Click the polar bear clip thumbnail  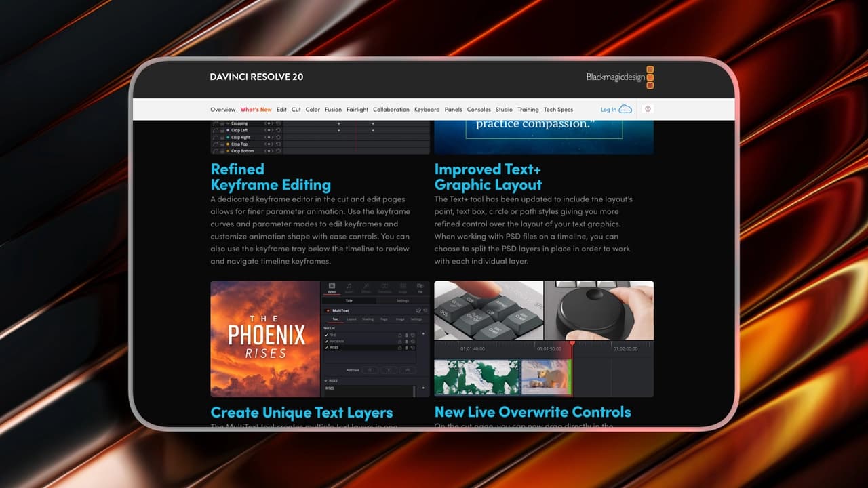click(x=545, y=377)
